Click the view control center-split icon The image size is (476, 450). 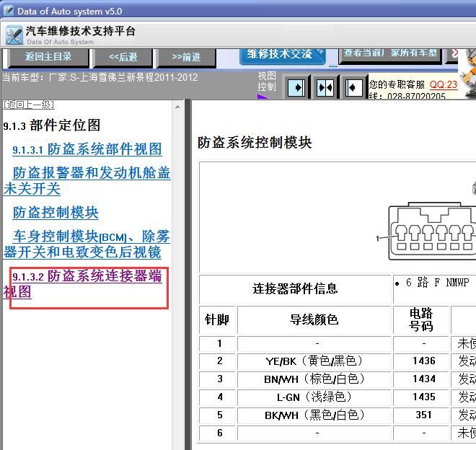[325, 88]
